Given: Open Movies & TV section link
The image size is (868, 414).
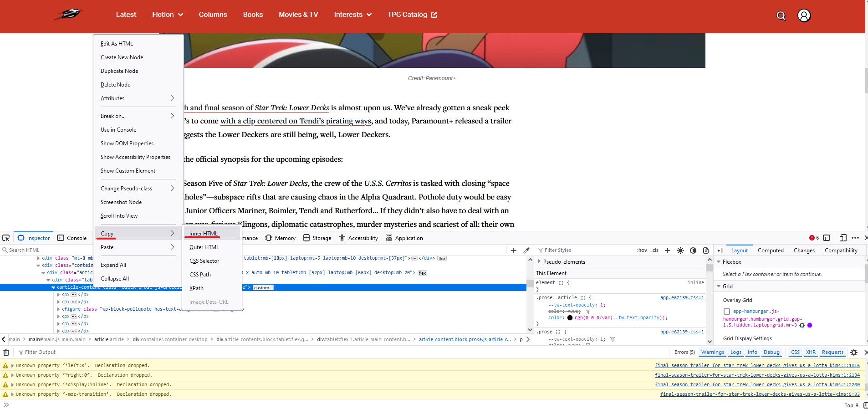Looking at the screenshot, I should click(x=298, y=15).
